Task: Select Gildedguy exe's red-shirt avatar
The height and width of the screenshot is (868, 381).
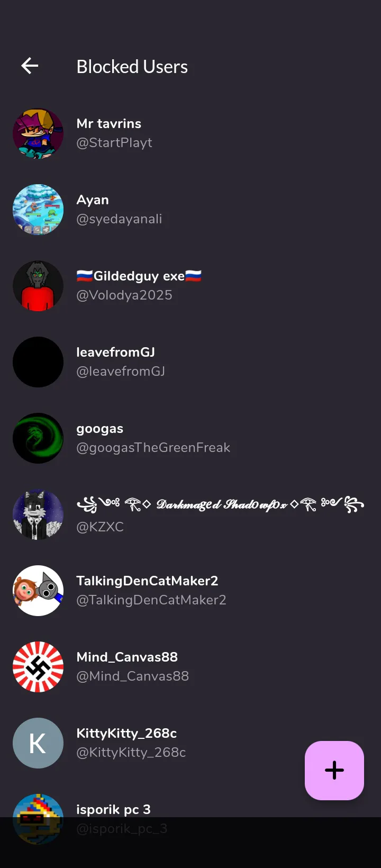Action: [38, 286]
